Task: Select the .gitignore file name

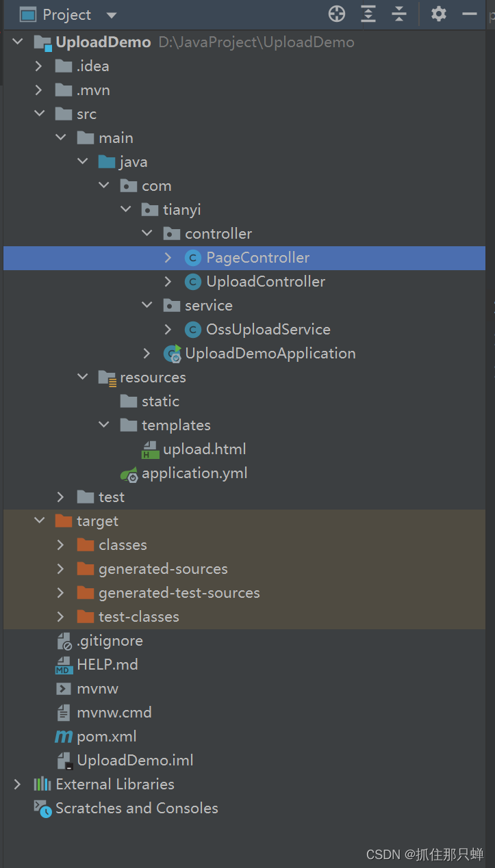Action: click(110, 641)
